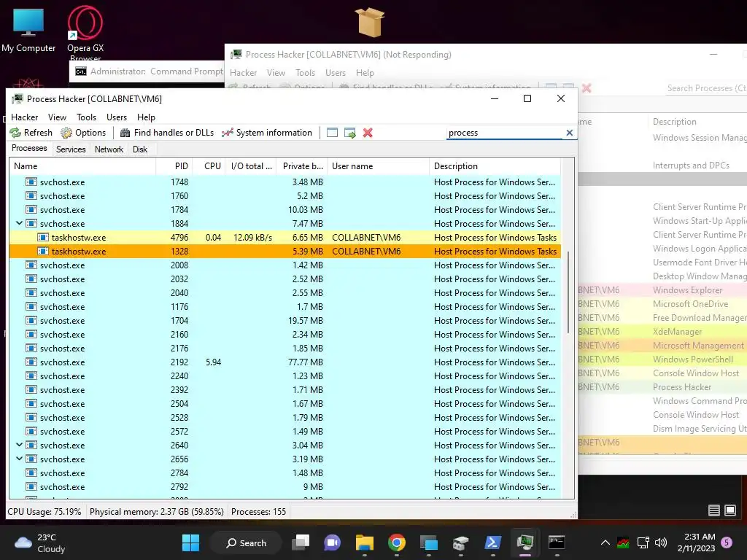This screenshot has width=747, height=560.
Task: Open Google Chrome from the taskbar
Action: (x=396, y=542)
